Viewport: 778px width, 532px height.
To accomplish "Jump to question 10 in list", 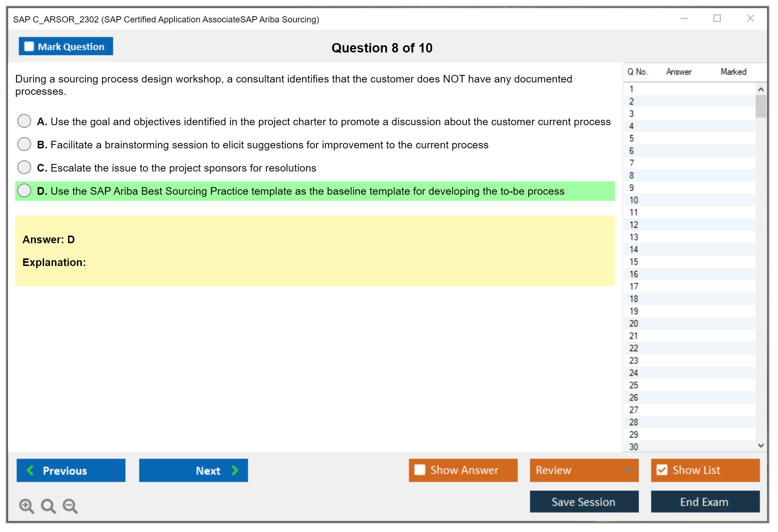I will 634,200.
